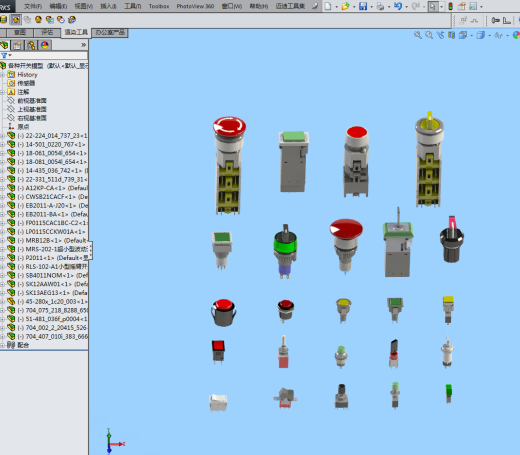This screenshot has width=520, height=455.
Task: Expand the panel tabs double chevron
Action: [x=84, y=45]
